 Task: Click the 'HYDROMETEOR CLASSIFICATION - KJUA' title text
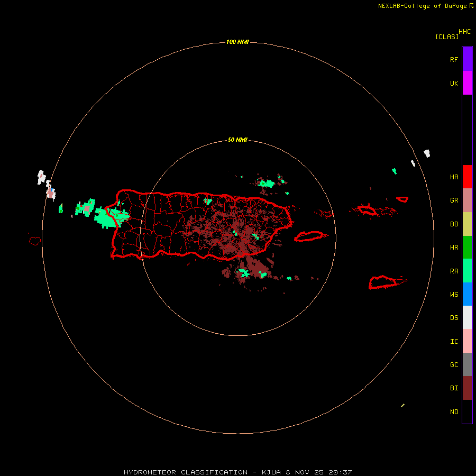[x=204, y=472]
